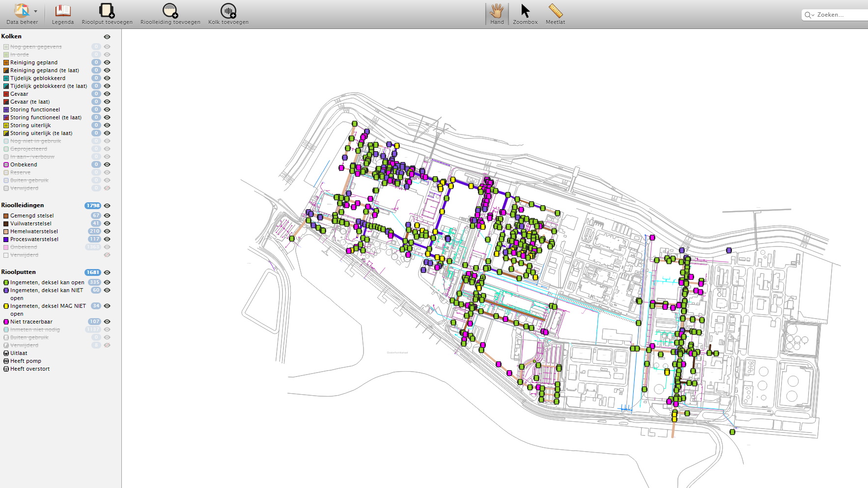Click the Niet traceerbaar count badge 107
The width and height of the screenshot is (868, 488).
(x=94, y=322)
